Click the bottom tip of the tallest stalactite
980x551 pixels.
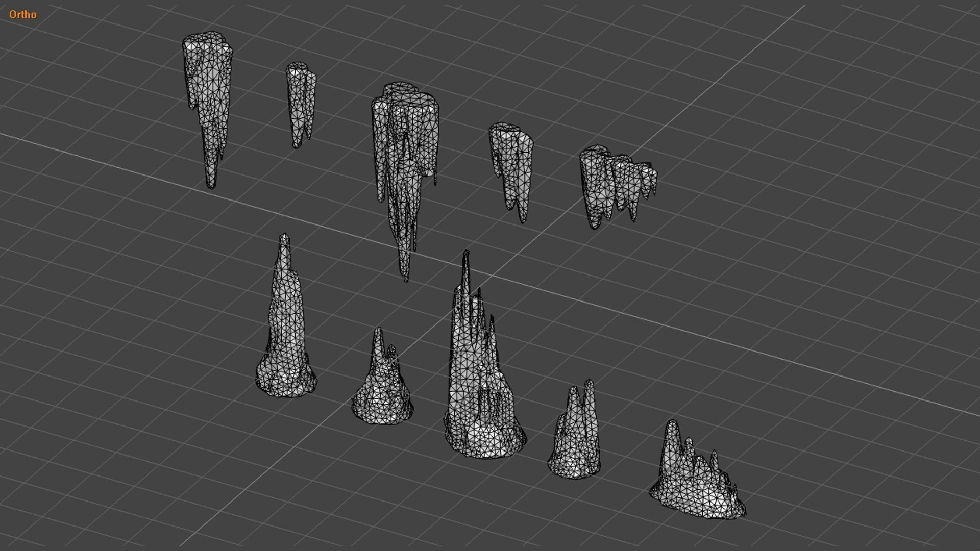(x=406, y=279)
